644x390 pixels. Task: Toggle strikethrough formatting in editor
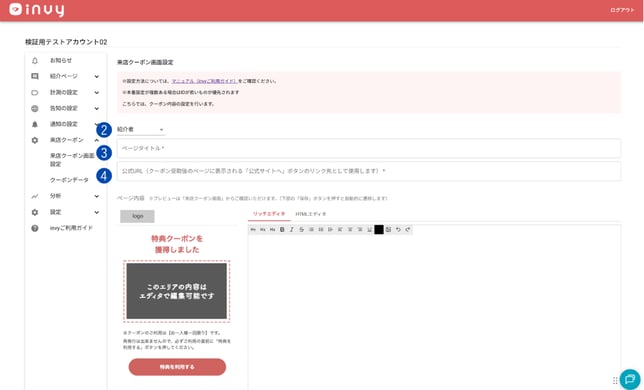click(x=301, y=229)
